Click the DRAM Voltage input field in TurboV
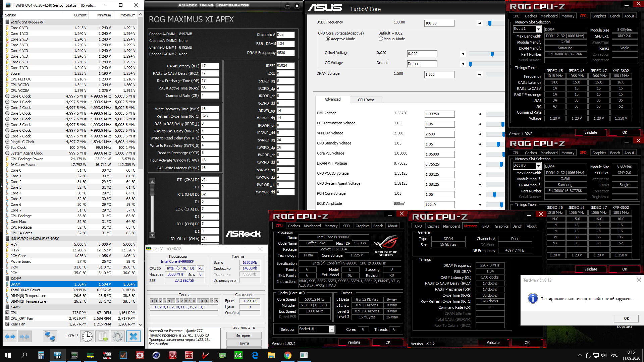Image resolution: width=644 pixels, height=362 pixels. 439,74
